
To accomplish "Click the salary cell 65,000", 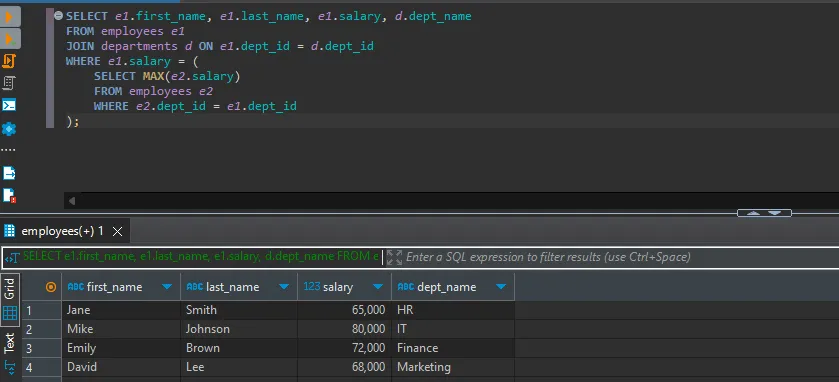I will (345, 310).
